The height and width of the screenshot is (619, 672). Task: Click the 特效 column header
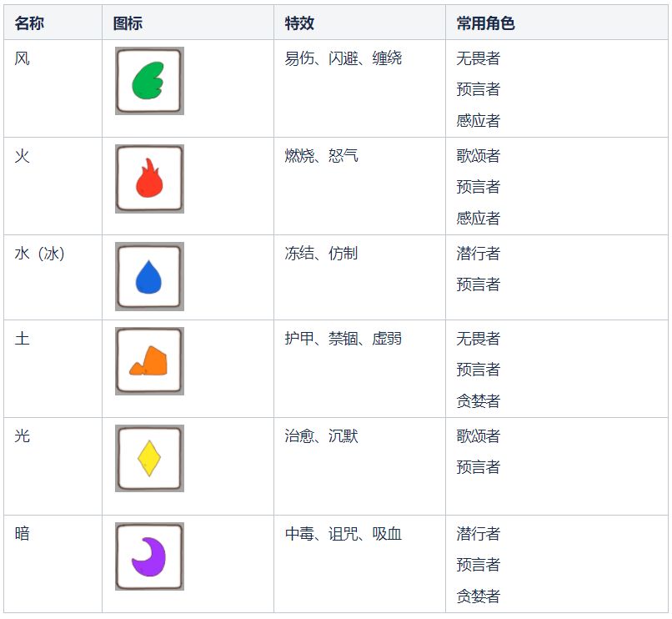click(x=299, y=23)
